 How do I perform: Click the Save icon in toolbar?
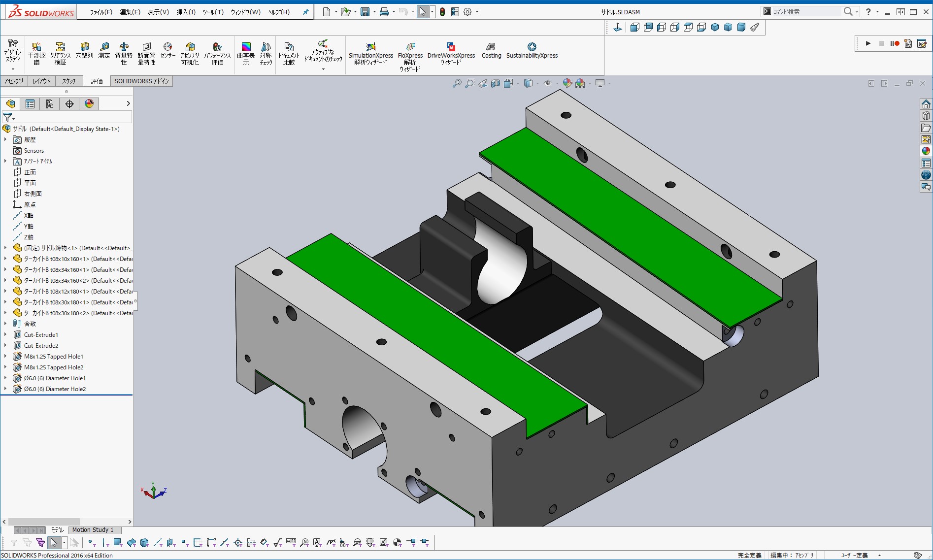(365, 12)
